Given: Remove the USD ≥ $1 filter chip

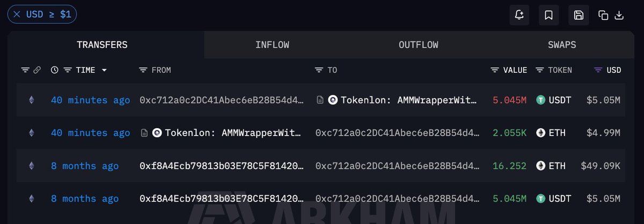Looking at the screenshot, I should [17, 14].
